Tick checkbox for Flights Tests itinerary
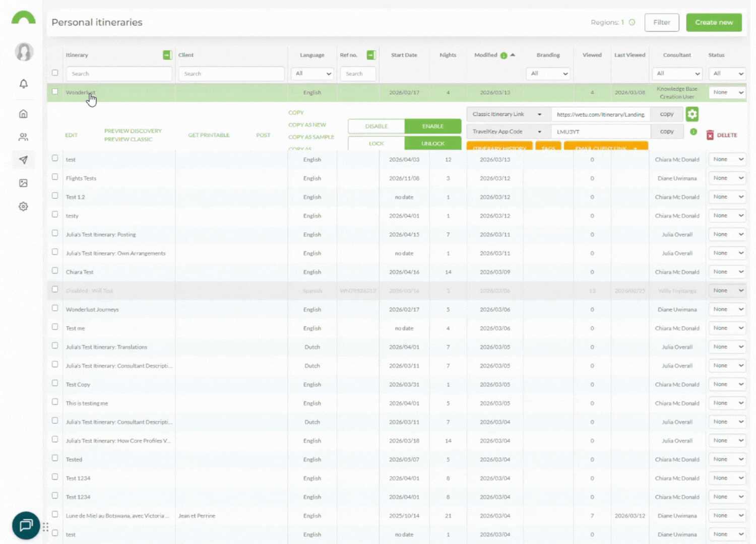The width and height of the screenshot is (756, 544). coord(55,177)
